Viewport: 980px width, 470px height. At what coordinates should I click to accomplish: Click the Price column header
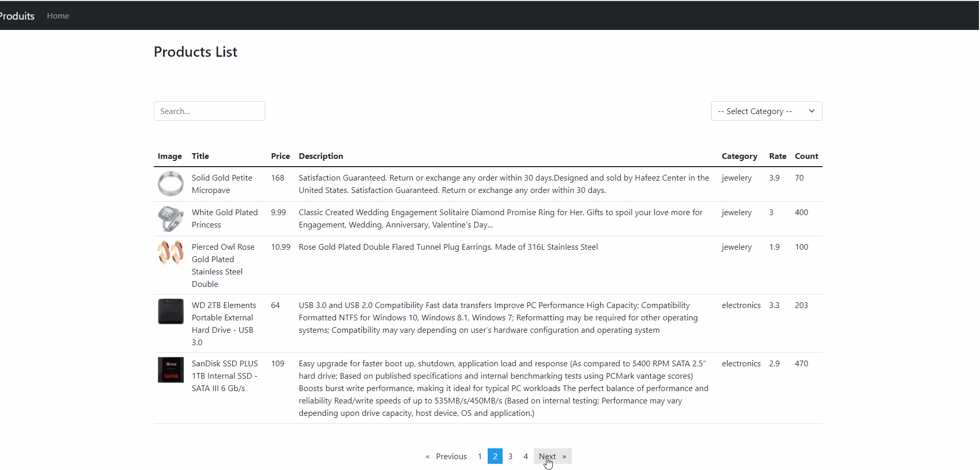(x=280, y=156)
